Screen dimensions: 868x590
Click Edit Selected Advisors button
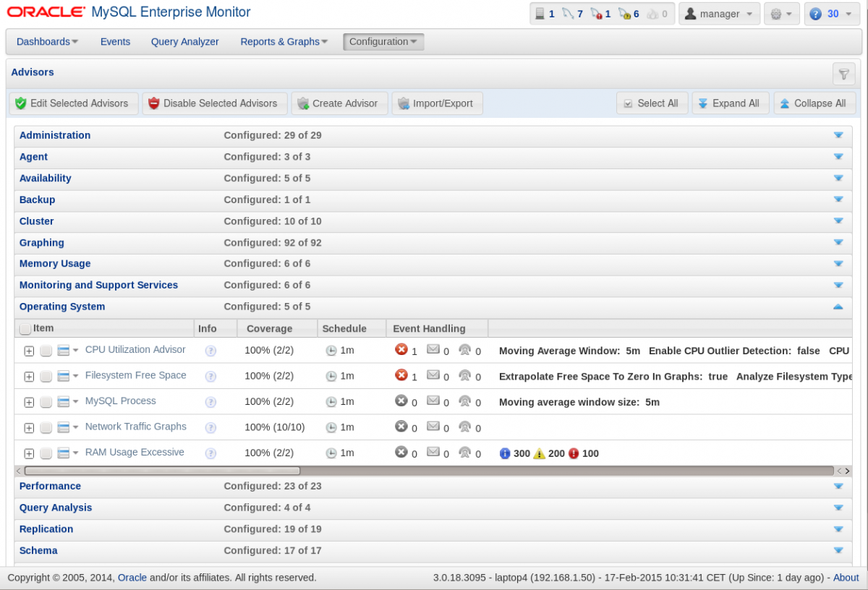73,103
